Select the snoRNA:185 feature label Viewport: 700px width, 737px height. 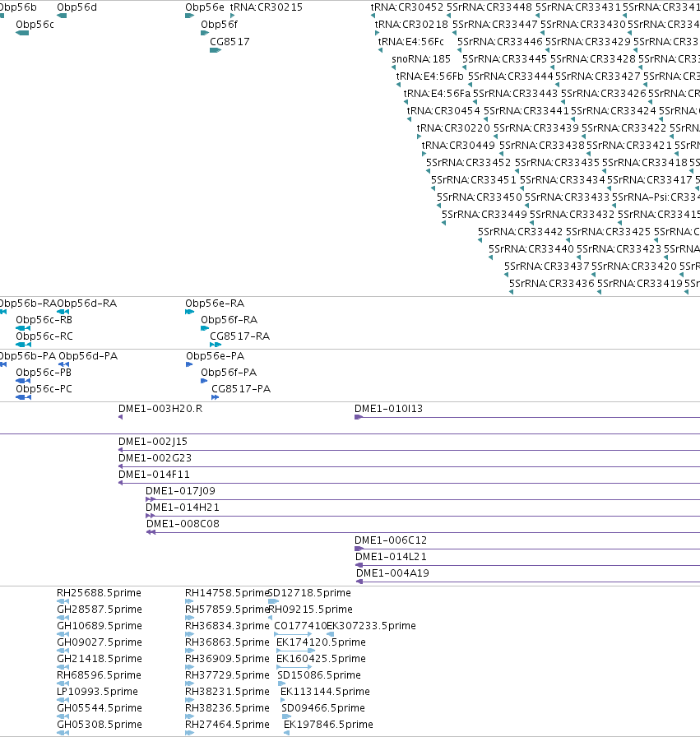(421, 59)
